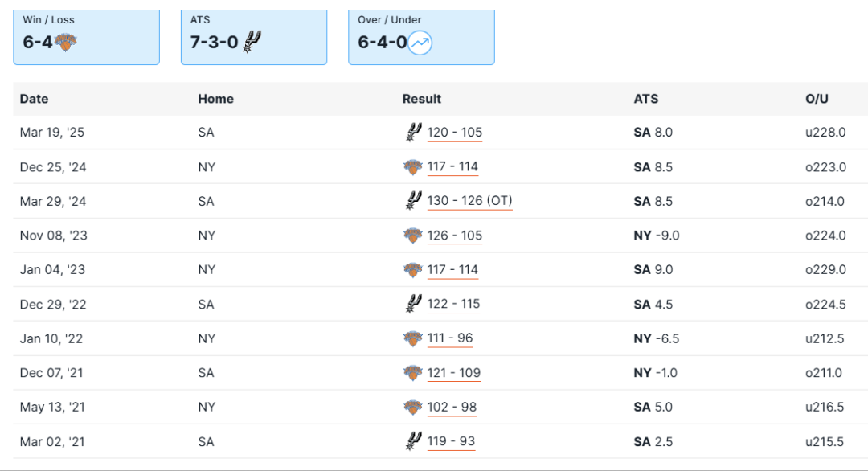
Task: Click Knicks logo beside Dec 25, '24 result
Action: (412, 167)
